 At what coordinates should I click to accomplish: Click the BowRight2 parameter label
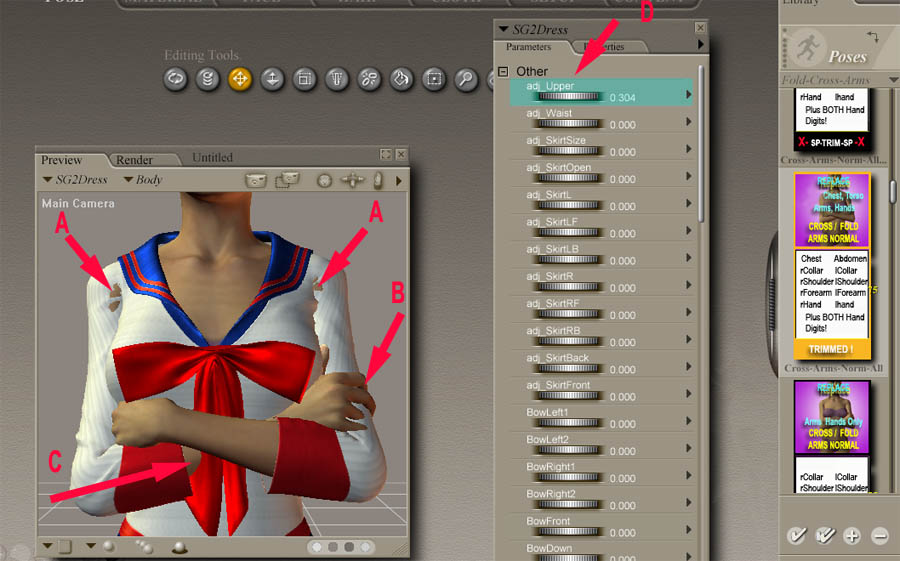(549, 494)
